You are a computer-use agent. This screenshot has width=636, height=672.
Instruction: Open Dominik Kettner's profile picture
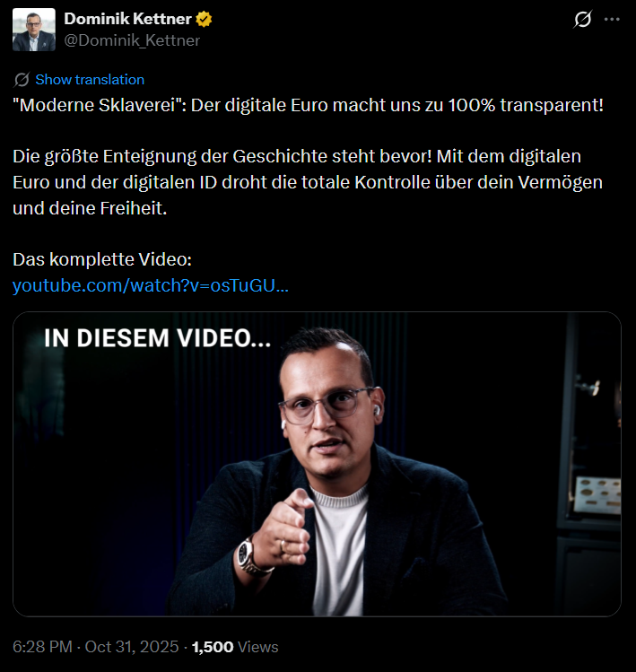(x=34, y=30)
